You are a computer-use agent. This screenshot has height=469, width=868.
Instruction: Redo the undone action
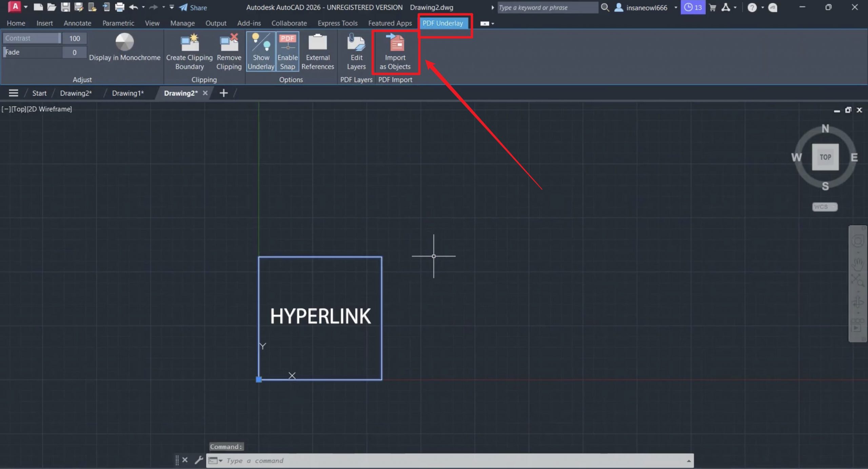pyautogui.click(x=154, y=7)
